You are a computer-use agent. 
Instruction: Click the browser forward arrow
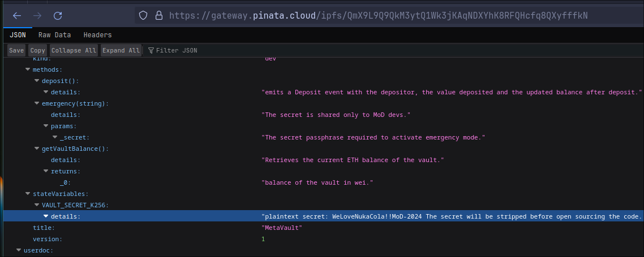(37, 15)
